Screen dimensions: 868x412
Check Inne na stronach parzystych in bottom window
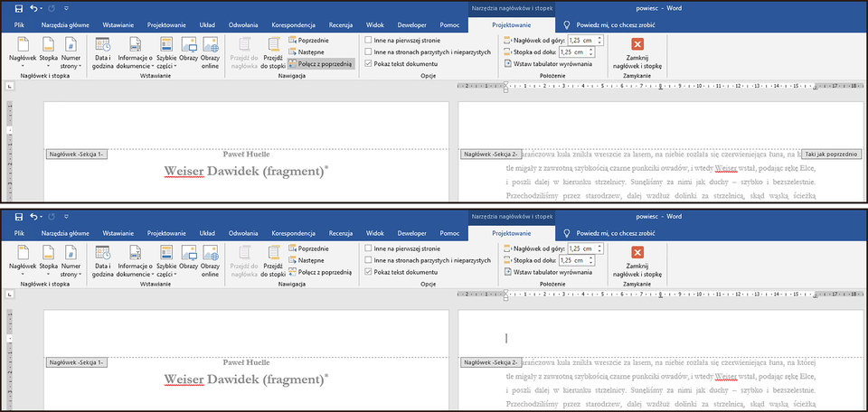pyautogui.click(x=368, y=259)
